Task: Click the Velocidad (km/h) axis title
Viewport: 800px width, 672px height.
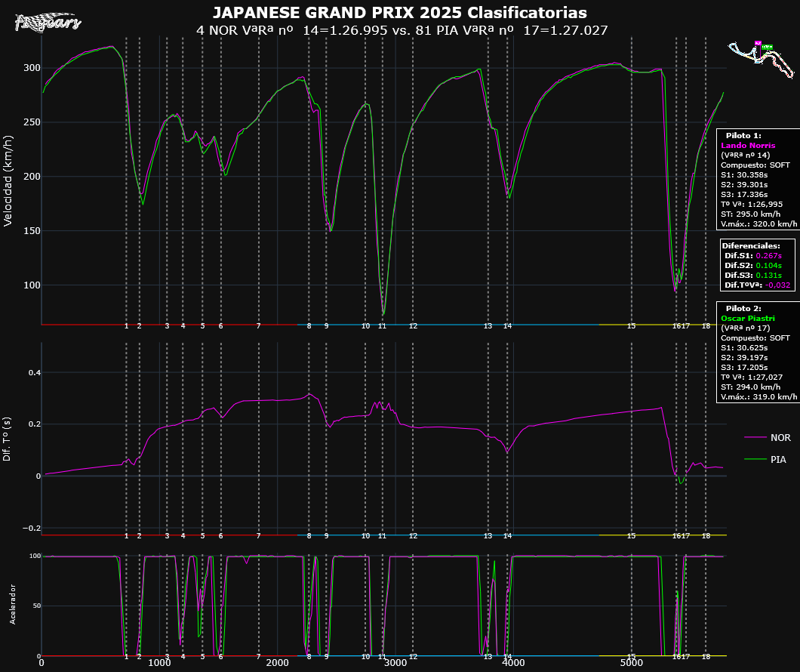Action: click(8, 180)
